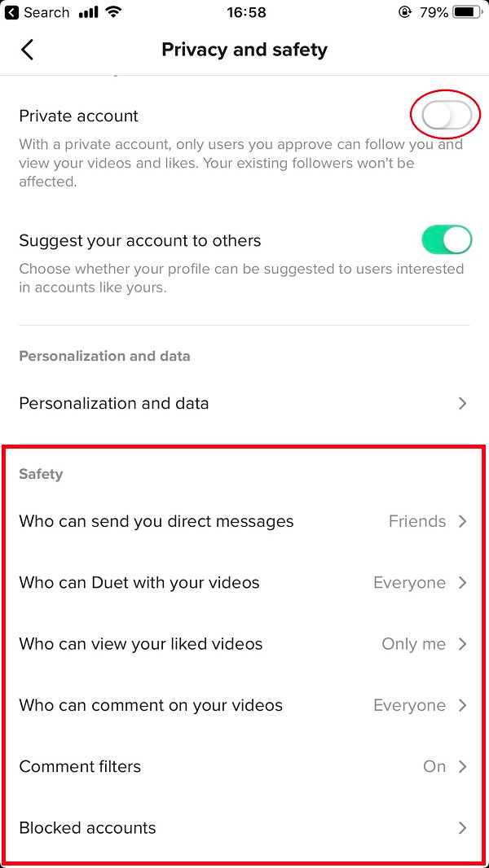Tap the Wi-Fi status icon
489x868 pixels.
point(113,12)
